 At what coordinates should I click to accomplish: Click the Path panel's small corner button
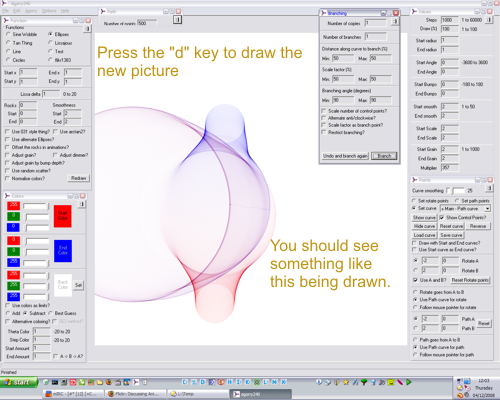(x=177, y=20)
